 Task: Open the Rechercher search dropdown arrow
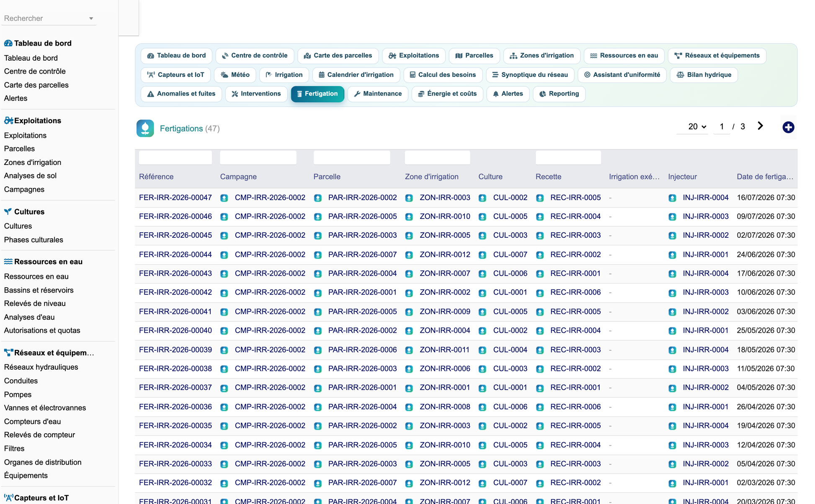[x=91, y=18]
